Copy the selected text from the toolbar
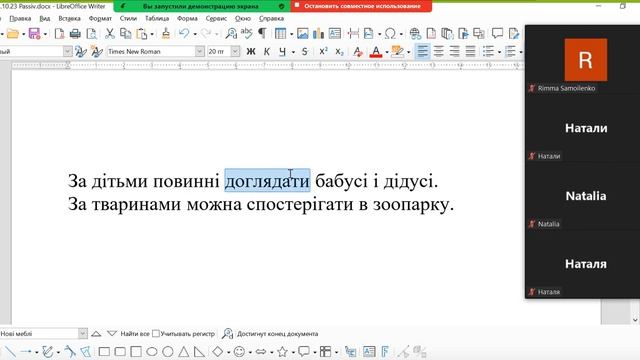This screenshot has height=360, width=640. 125,33
